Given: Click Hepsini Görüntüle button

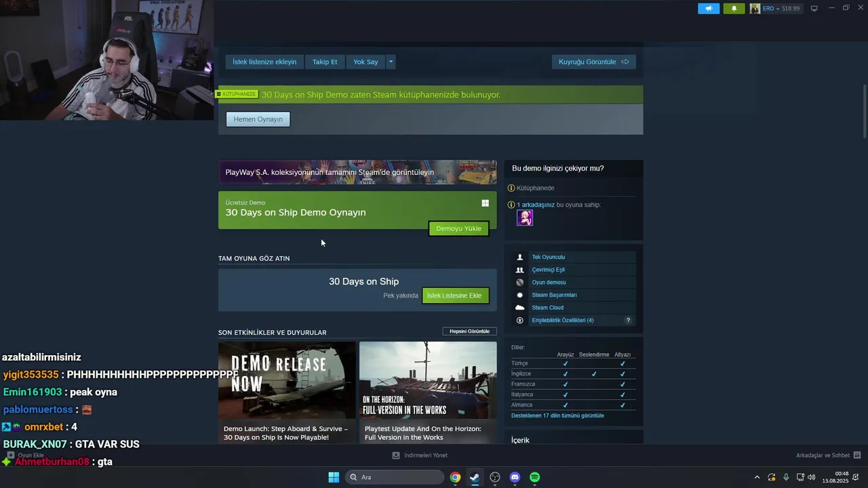Looking at the screenshot, I should pos(469,331).
